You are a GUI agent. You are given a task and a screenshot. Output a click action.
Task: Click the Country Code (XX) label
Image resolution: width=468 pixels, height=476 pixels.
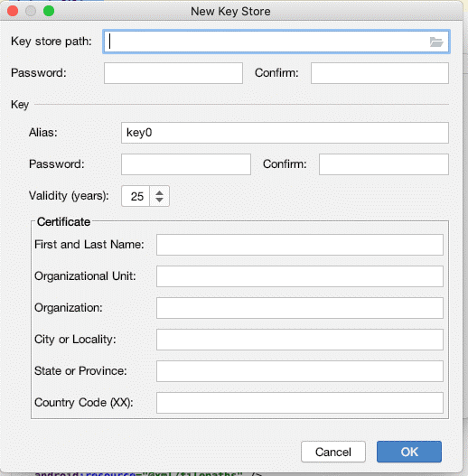click(x=84, y=403)
